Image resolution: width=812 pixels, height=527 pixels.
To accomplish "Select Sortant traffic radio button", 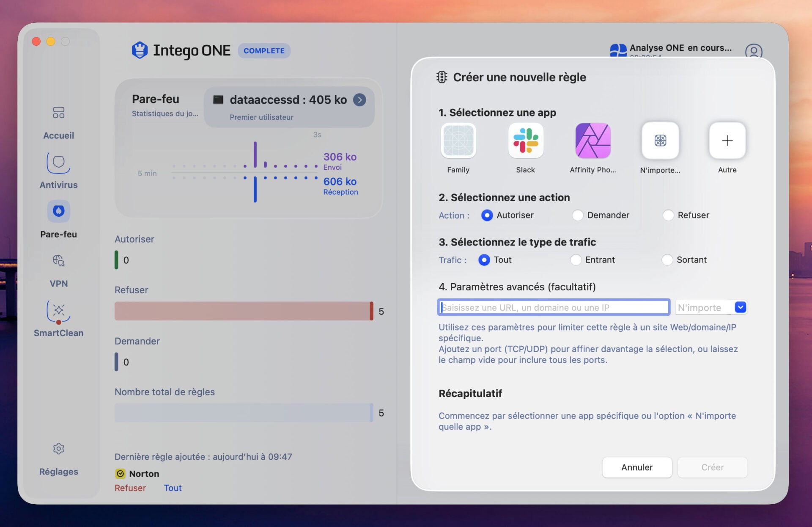I will click(x=667, y=260).
